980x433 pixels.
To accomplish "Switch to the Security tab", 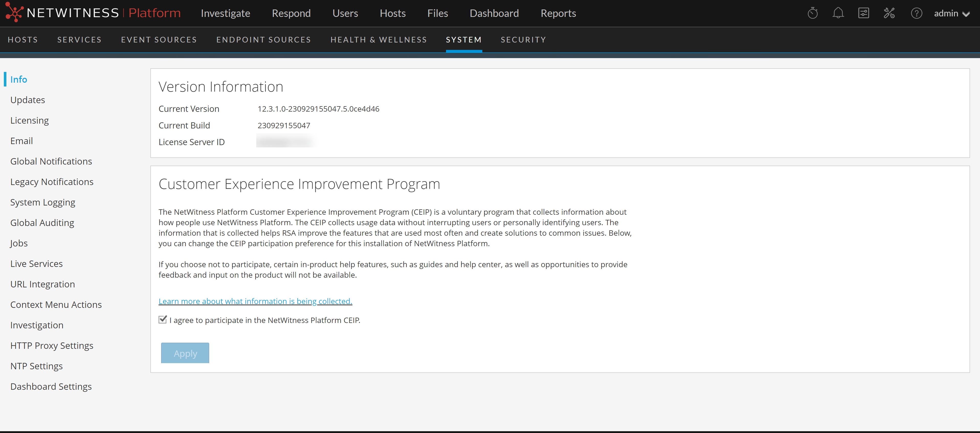I will (523, 40).
